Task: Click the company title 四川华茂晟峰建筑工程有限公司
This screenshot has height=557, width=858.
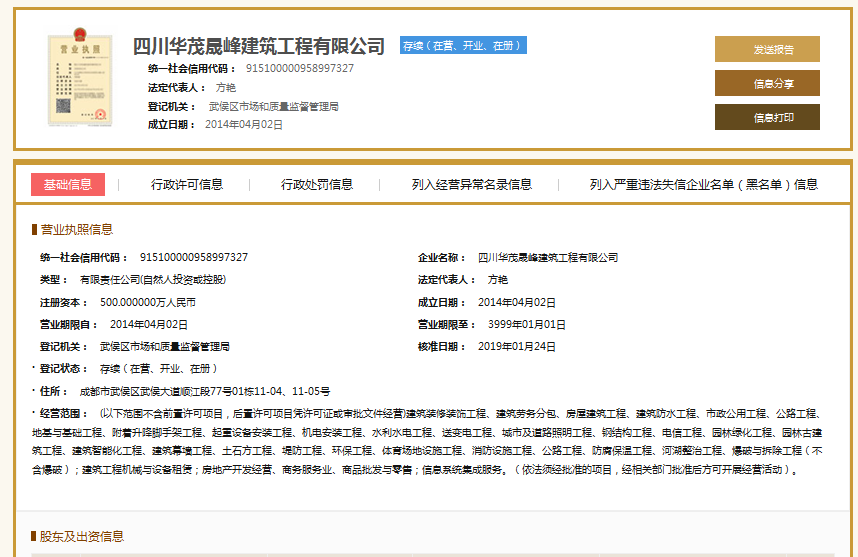Action: (259, 46)
